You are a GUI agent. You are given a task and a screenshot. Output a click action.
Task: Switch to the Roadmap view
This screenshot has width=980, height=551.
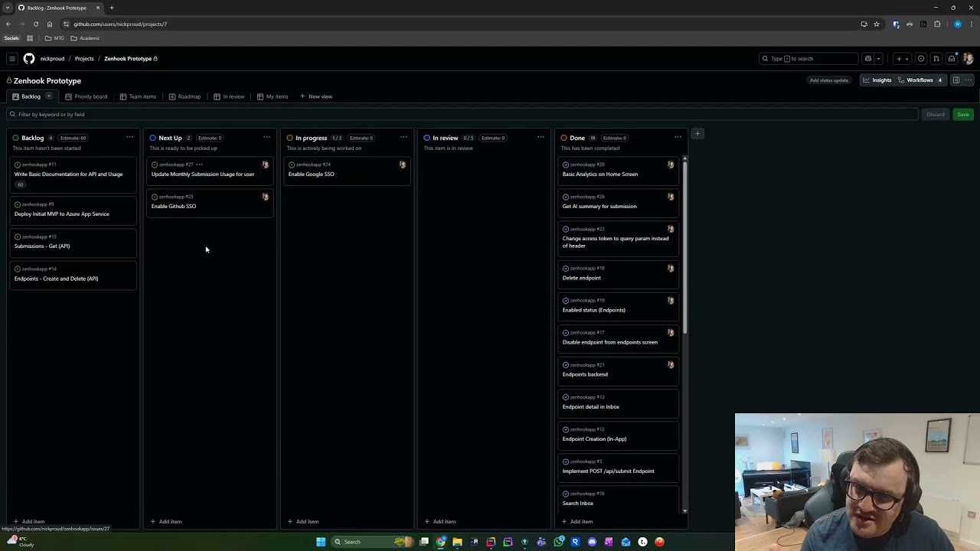185,96
